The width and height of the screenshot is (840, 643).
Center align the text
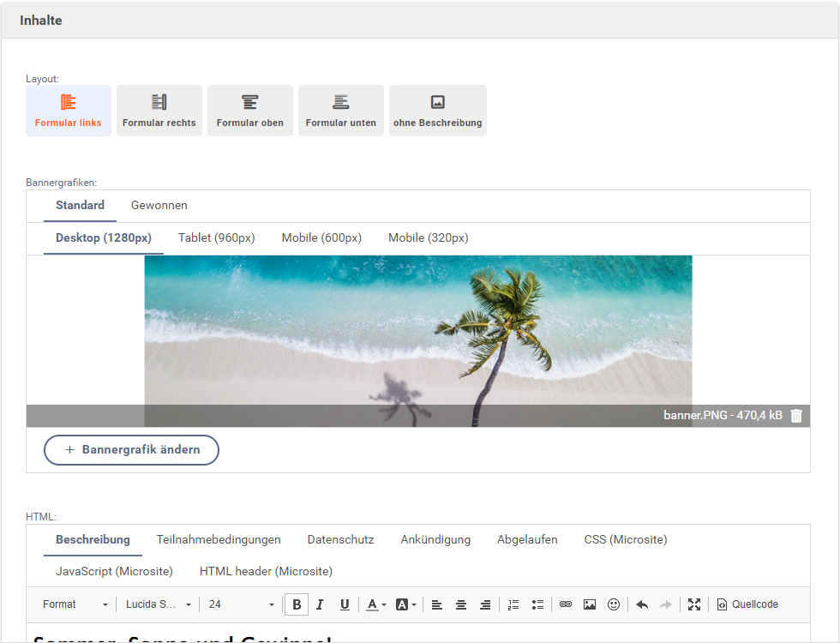461,604
